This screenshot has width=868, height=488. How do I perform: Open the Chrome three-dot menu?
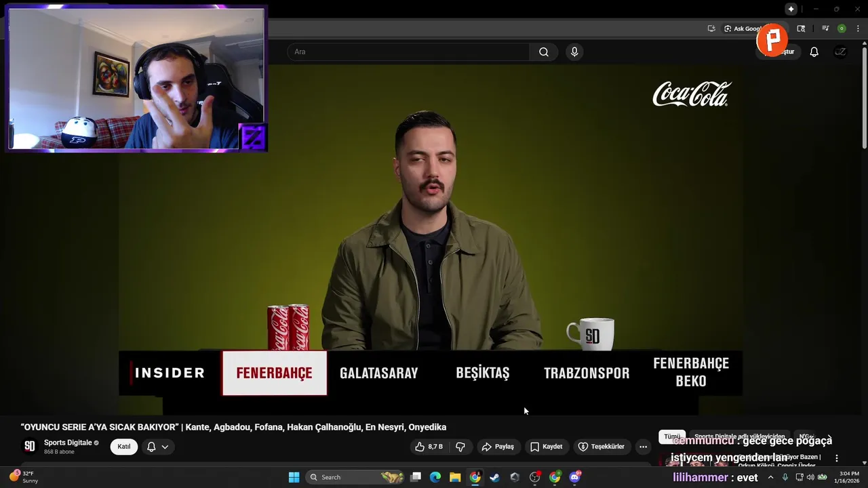[x=857, y=28]
